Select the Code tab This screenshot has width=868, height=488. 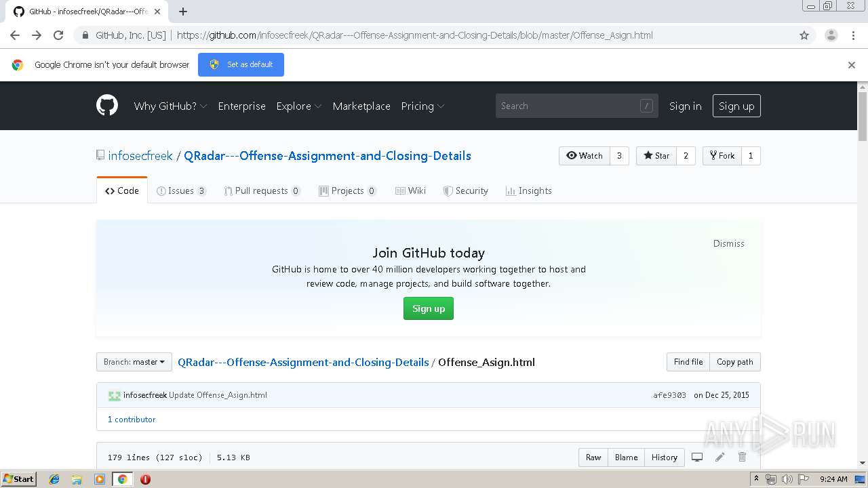click(122, 190)
